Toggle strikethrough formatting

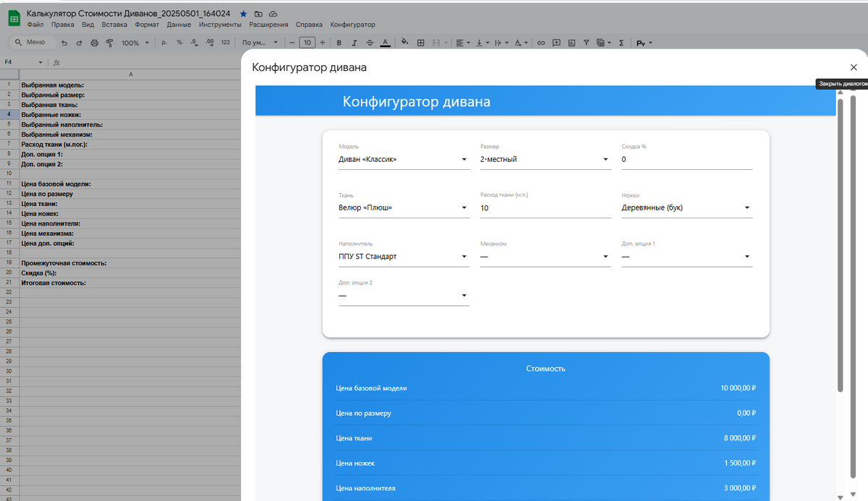[x=370, y=43]
